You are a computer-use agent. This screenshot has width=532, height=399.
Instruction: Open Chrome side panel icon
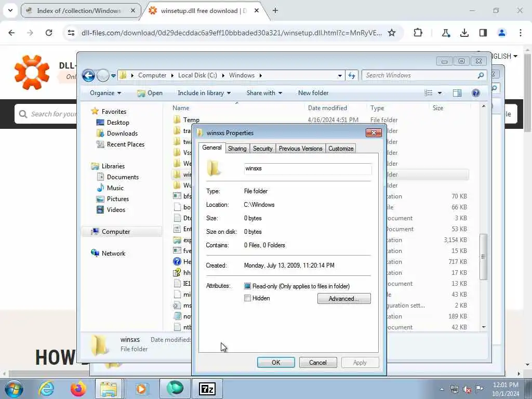pos(483,33)
